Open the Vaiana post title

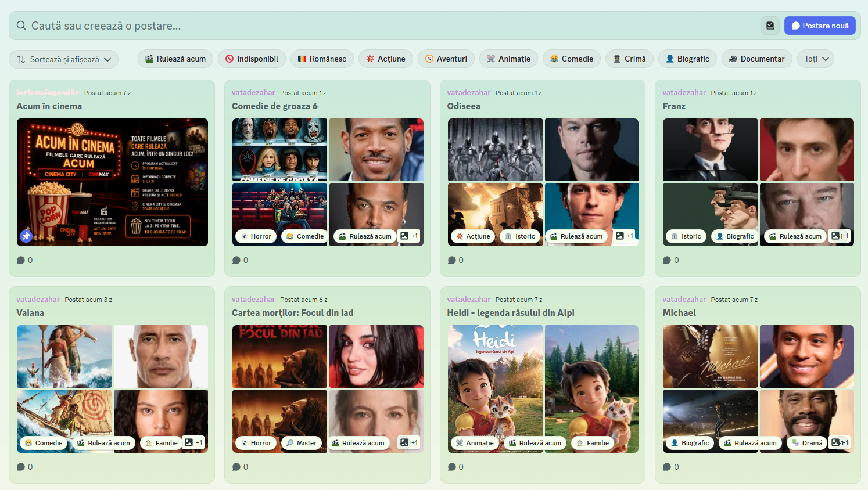[x=30, y=313]
